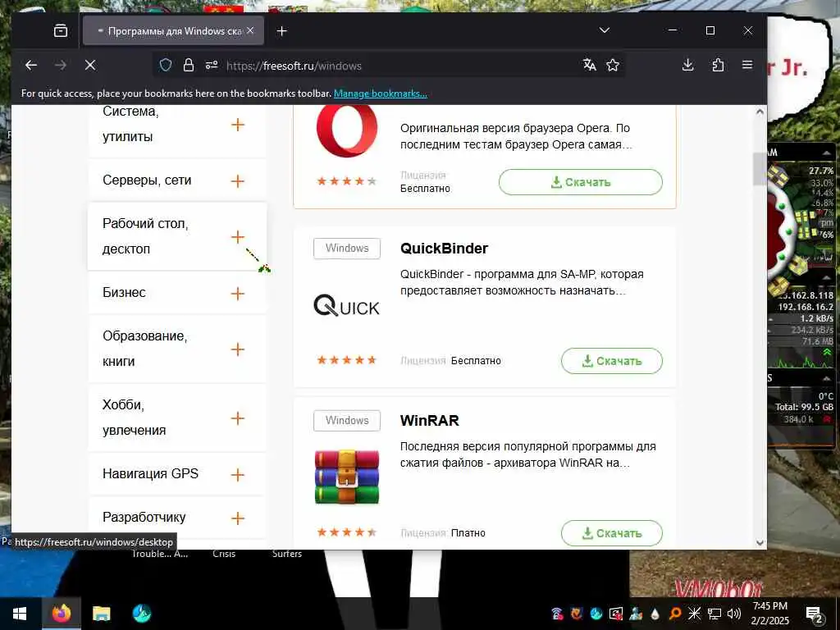Open a new browser tab
The image size is (840, 630).
point(282,31)
